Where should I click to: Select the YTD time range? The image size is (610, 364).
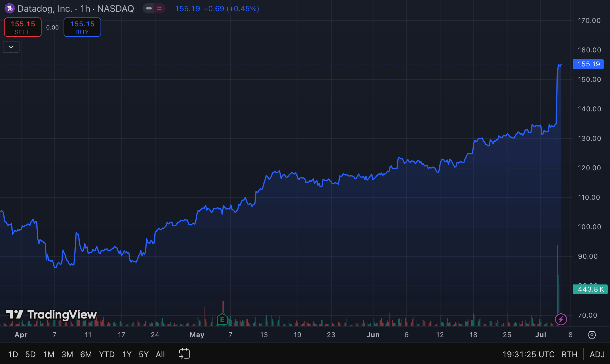[107, 354]
